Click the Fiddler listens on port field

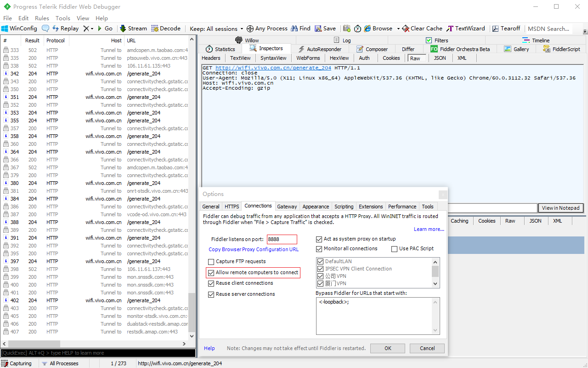click(282, 239)
